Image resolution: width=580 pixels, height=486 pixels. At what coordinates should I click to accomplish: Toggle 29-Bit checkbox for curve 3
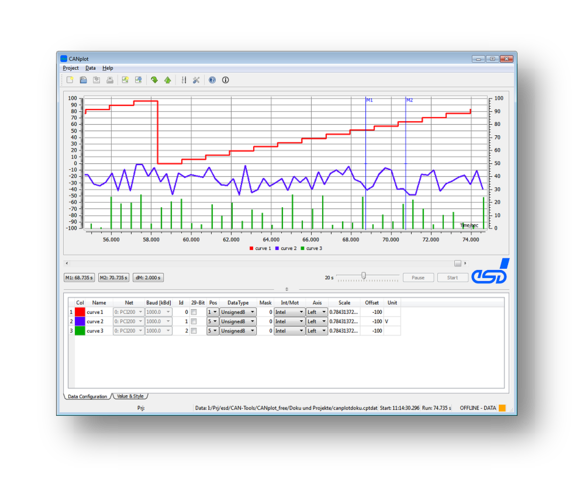194,331
